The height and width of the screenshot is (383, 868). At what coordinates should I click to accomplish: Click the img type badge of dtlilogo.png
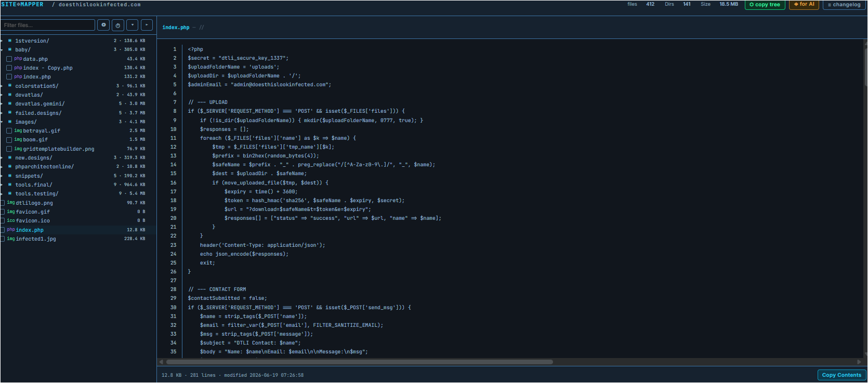(11, 203)
